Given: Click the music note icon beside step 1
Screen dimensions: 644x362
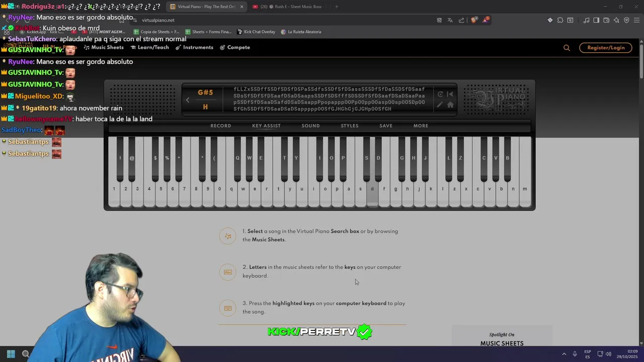Looking at the screenshot, I should click(x=228, y=236).
